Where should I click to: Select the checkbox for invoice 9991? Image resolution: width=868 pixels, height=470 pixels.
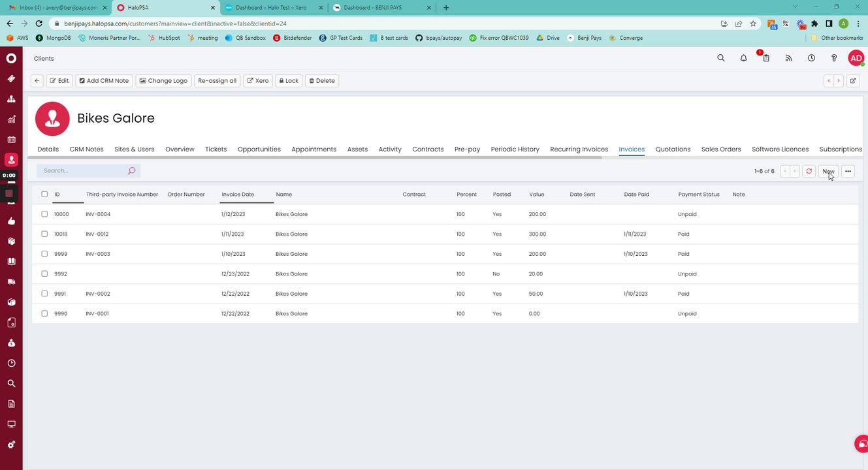44,294
